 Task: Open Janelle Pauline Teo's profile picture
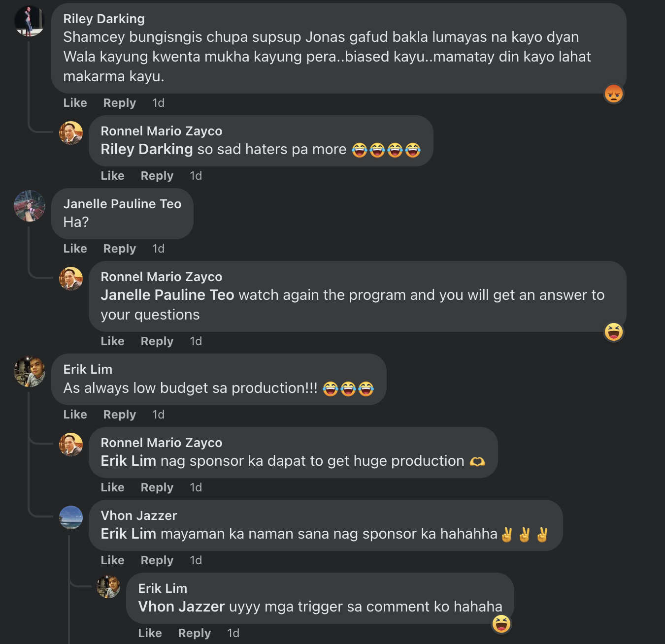(x=30, y=206)
